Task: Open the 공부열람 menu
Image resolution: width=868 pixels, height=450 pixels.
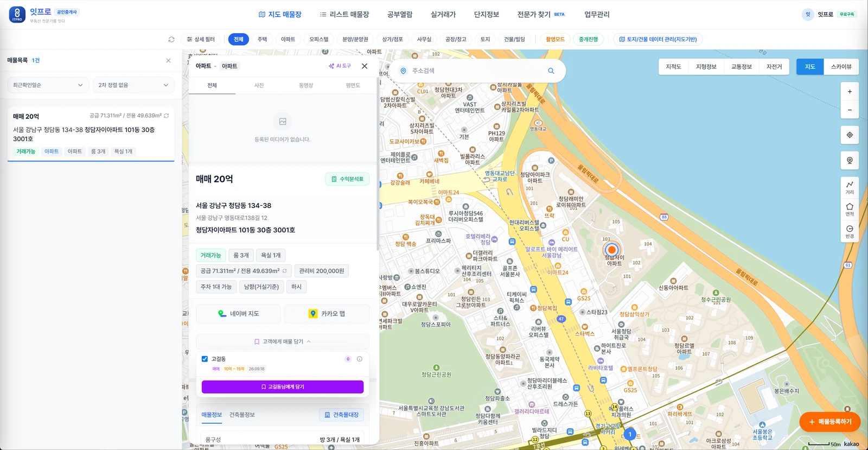Action: (x=400, y=15)
